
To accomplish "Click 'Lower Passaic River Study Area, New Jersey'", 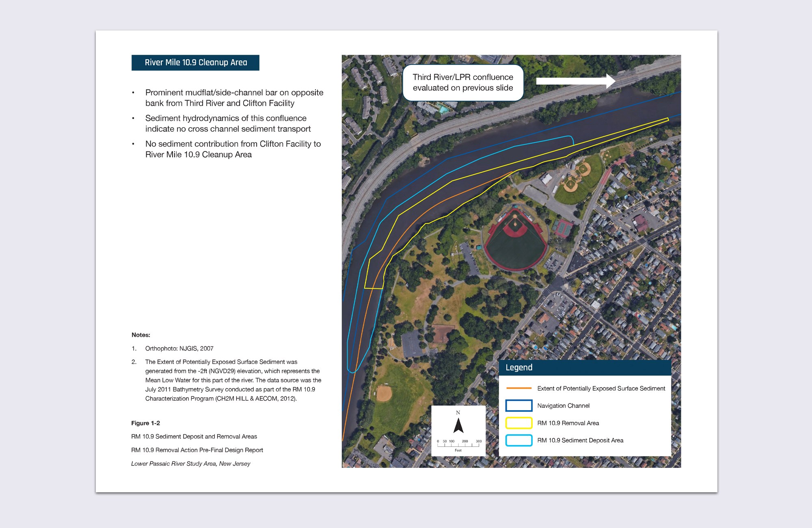I will coord(190,463).
